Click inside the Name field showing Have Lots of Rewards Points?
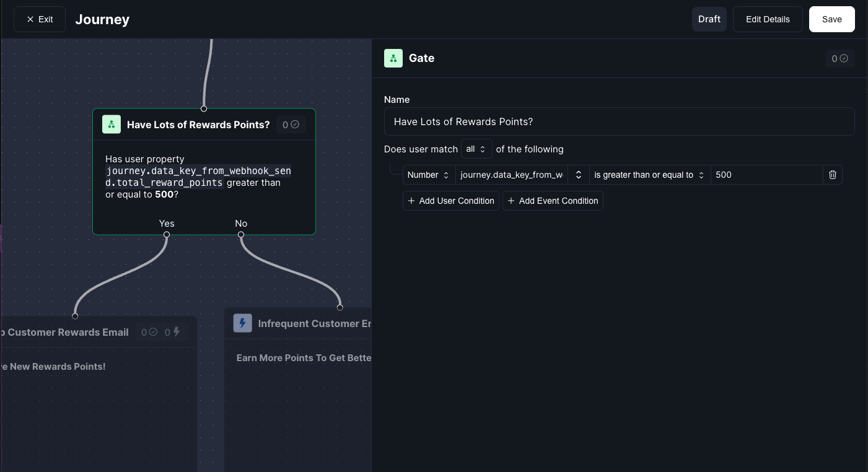 (x=619, y=121)
